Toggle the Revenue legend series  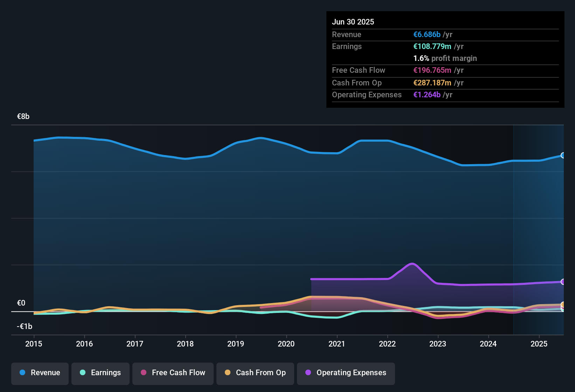(40, 373)
